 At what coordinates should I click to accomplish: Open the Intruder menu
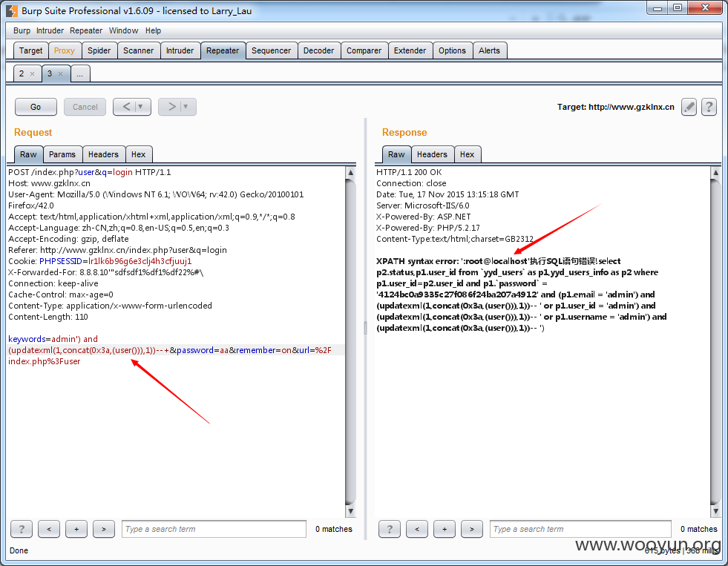tap(50, 30)
